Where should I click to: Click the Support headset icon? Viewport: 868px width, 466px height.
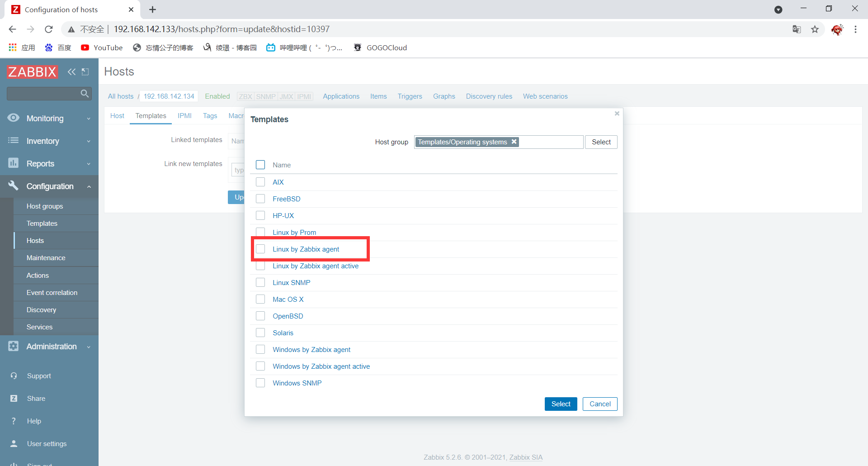(14, 376)
